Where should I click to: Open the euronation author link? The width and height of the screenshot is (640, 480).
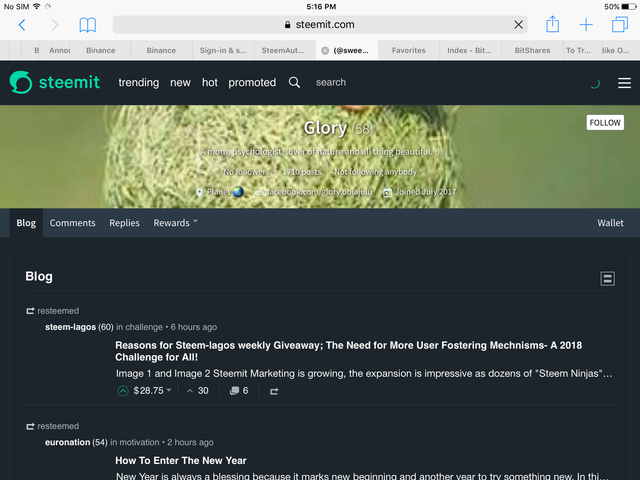(x=67, y=442)
